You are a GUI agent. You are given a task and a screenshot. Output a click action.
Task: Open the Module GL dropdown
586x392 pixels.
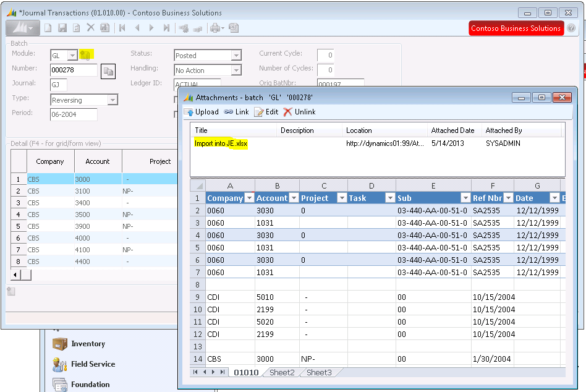point(72,56)
